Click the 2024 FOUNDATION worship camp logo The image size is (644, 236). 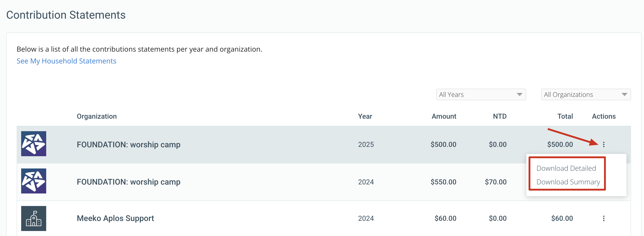point(33,181)
